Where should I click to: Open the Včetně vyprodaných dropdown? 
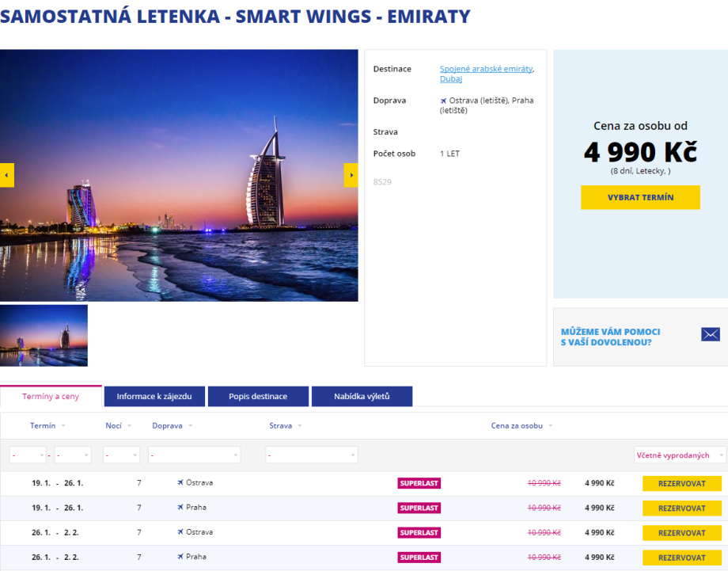click(681, 455)
